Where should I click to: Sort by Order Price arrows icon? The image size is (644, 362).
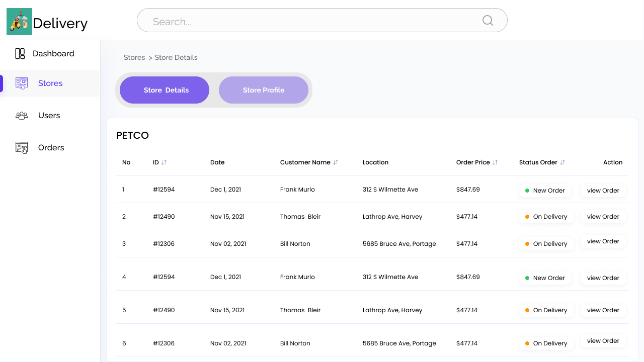pyautogui.click(x=495, y=162)
